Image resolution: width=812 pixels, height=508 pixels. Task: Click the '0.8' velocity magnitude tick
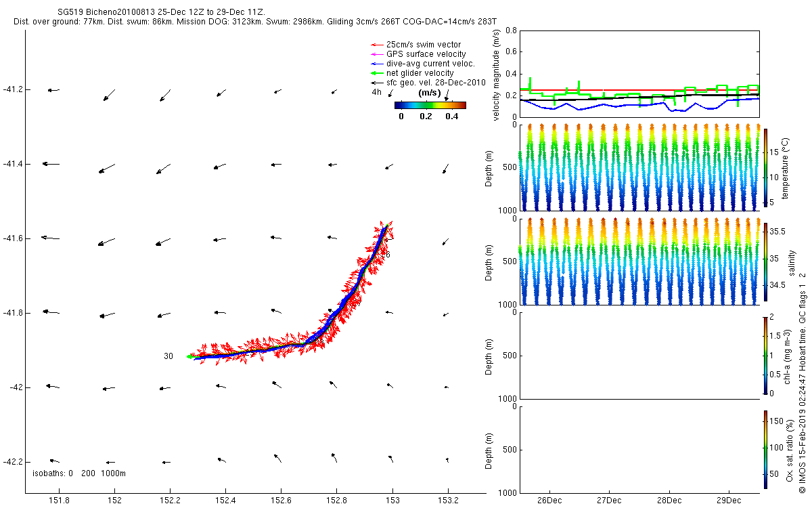click(511, 30)
